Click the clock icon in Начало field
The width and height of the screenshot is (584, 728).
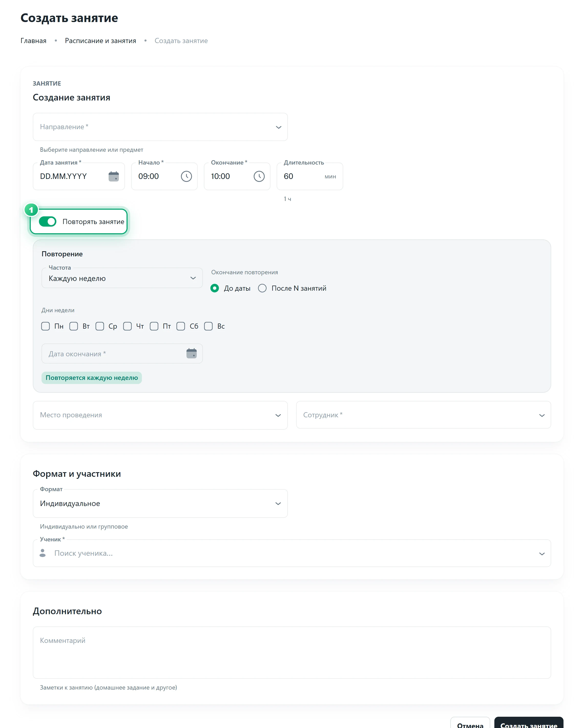[x=186, y=176]
